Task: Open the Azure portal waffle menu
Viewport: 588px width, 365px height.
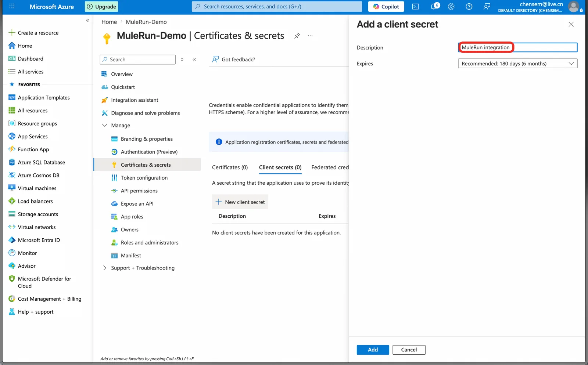Action: pyautogui.click(x=12, y=6)
